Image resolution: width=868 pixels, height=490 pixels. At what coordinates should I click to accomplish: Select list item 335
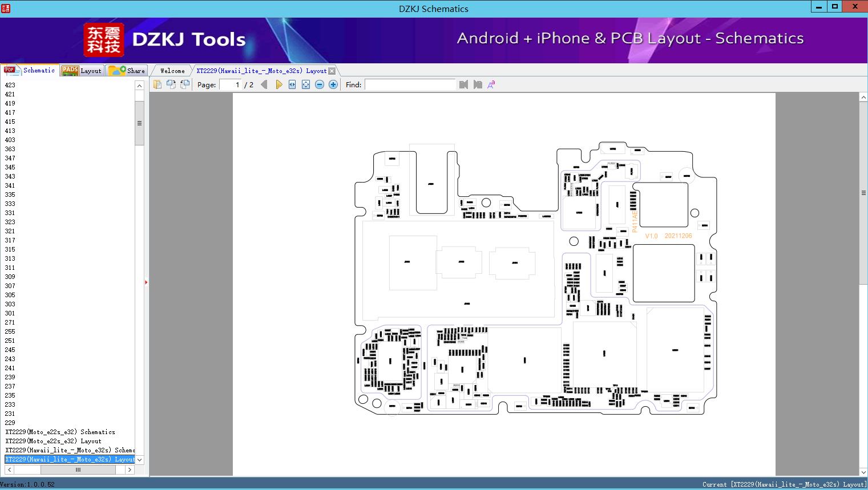coord(10,195)
